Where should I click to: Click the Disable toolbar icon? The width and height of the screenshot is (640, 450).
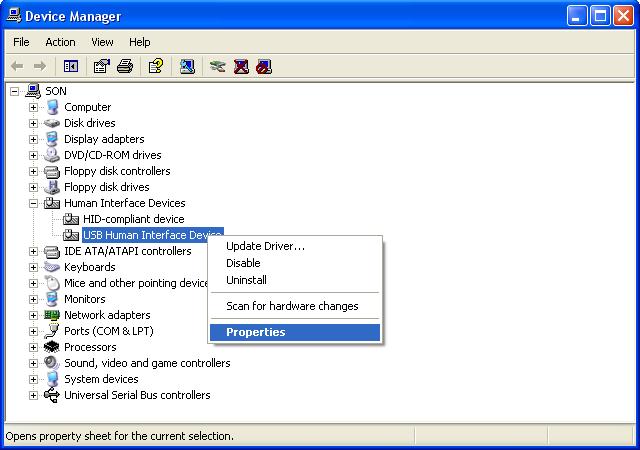pyautogui.click(x=264, y=67)
